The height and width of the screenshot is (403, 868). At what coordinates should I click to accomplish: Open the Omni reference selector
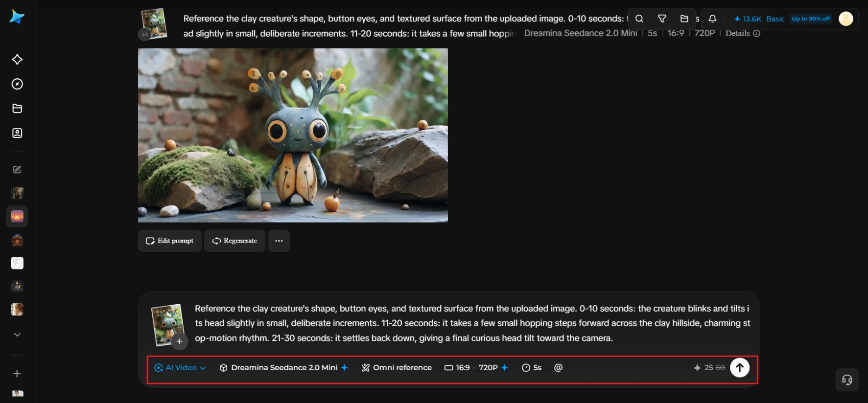coord(397,368)
